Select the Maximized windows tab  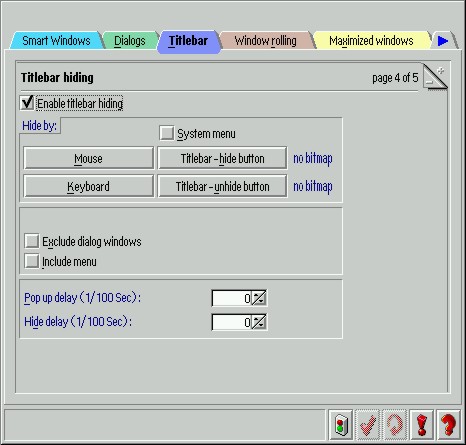pos(371,41)
